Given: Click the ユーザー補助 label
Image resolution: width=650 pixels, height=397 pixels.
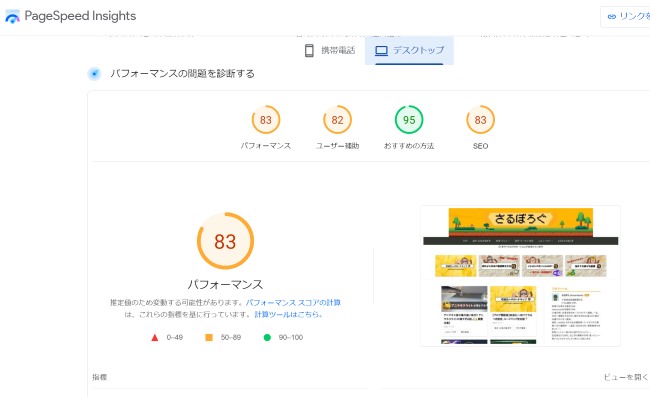Looking at the screenshot, I should click(x=337, y=146).
